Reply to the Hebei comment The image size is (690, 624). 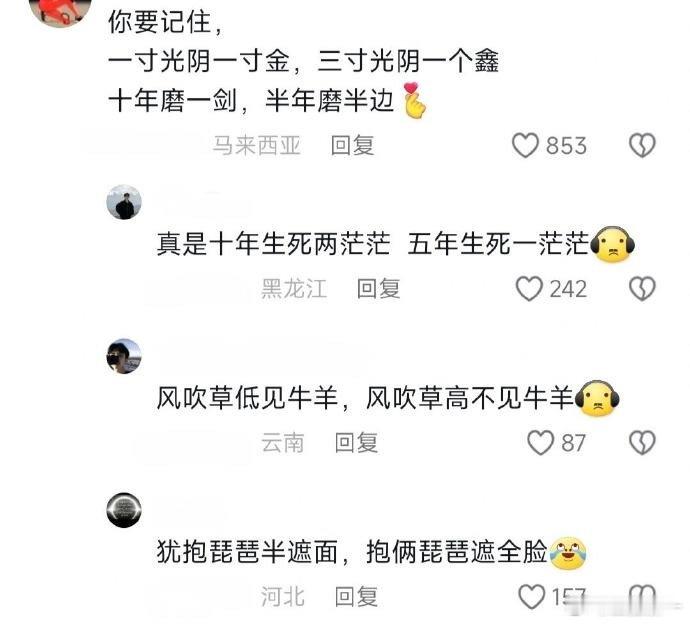356,597
